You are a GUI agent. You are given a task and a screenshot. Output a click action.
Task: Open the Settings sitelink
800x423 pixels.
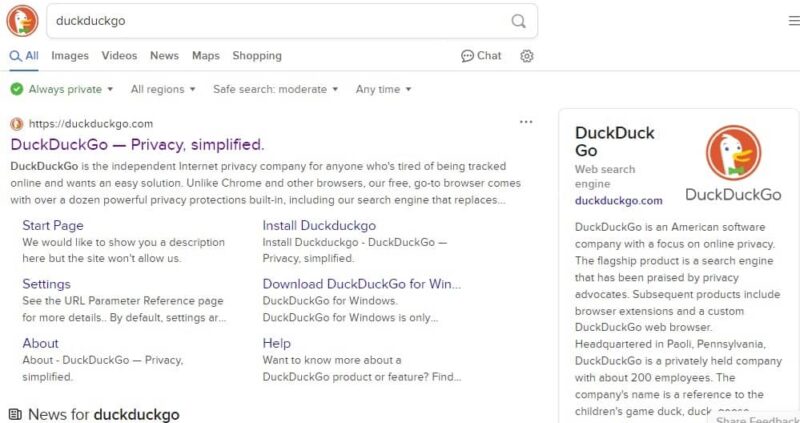(x=46, y=284)
